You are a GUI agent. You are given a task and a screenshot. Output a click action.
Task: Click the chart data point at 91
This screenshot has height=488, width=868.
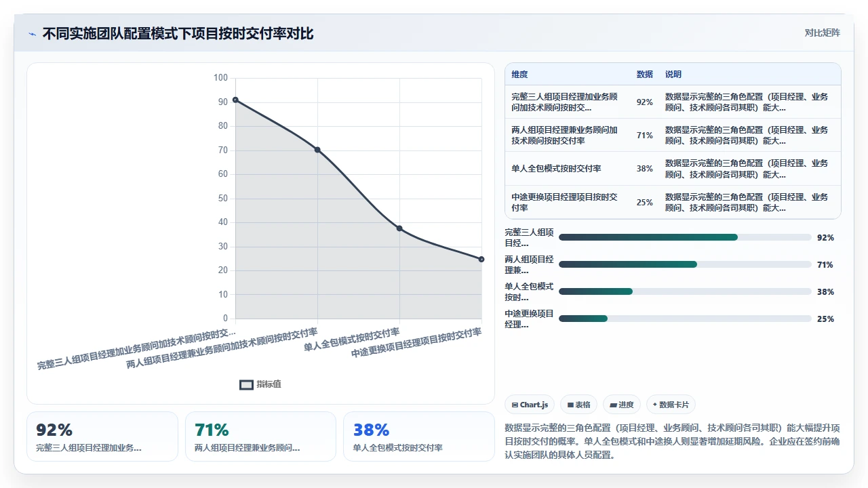(x=235, y=100)
